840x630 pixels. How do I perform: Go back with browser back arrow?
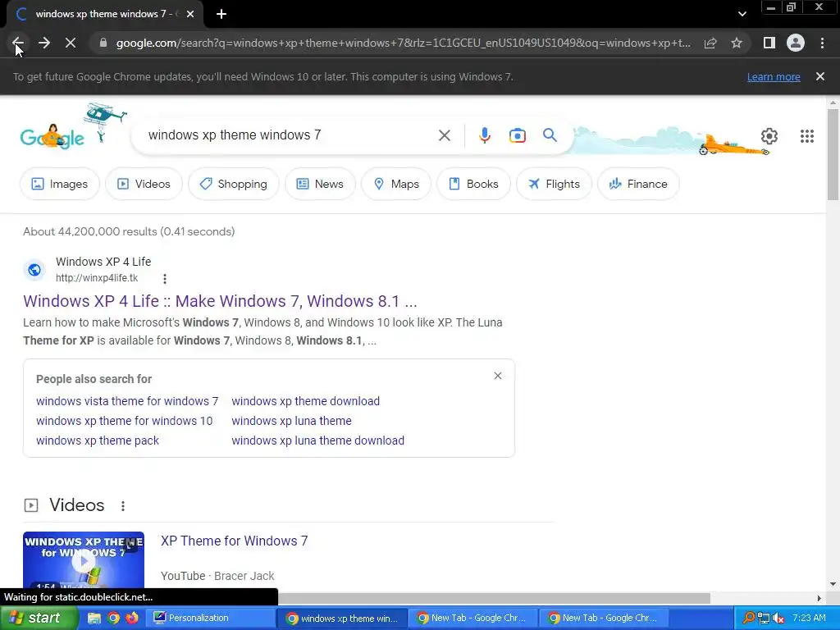tap(18, 43)
